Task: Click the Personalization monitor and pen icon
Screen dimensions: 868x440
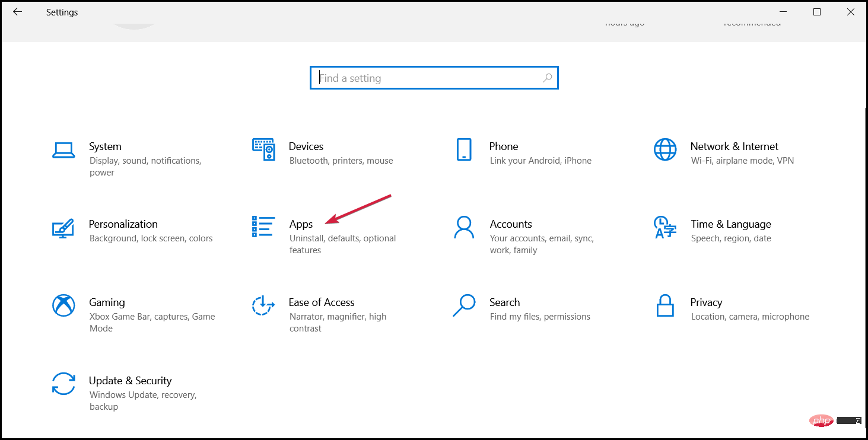Action: pyautogui.click(x=63, y=228)
